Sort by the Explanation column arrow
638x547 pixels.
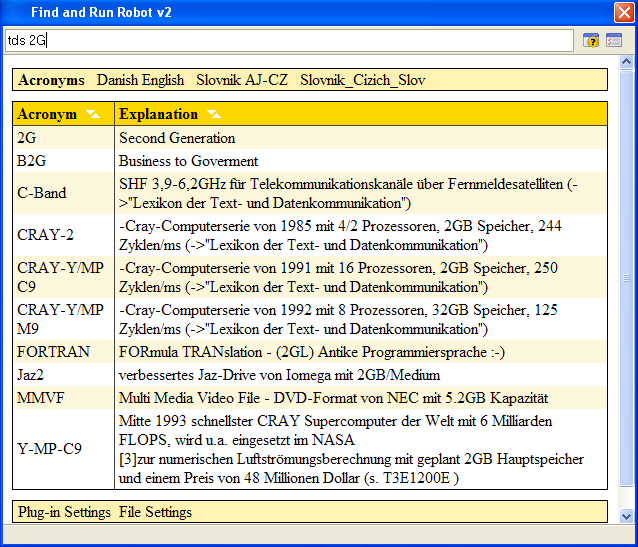pos(214,114)
